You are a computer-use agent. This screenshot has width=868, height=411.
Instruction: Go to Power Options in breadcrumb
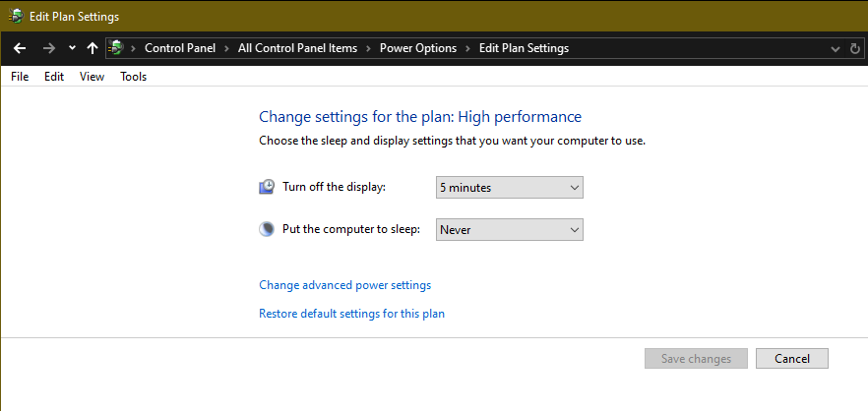(418, 48)
